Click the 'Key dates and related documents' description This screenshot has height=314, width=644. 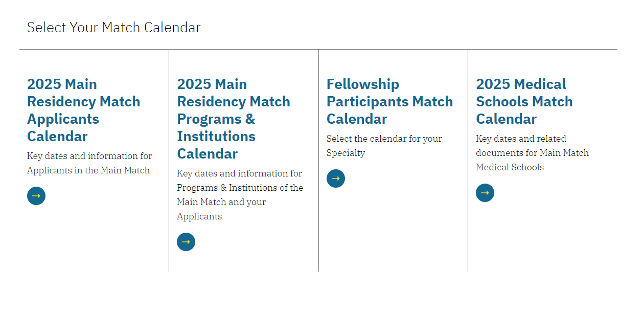pos(532,153)
